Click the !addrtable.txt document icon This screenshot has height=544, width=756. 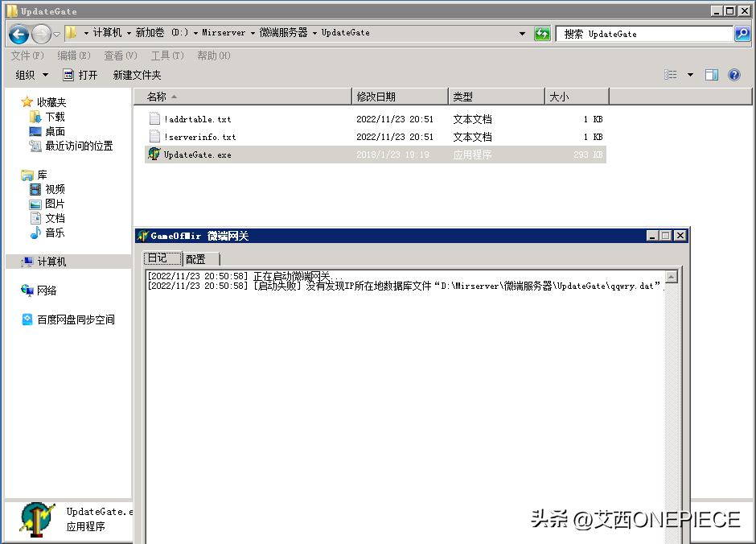click(x=154, y=118)
